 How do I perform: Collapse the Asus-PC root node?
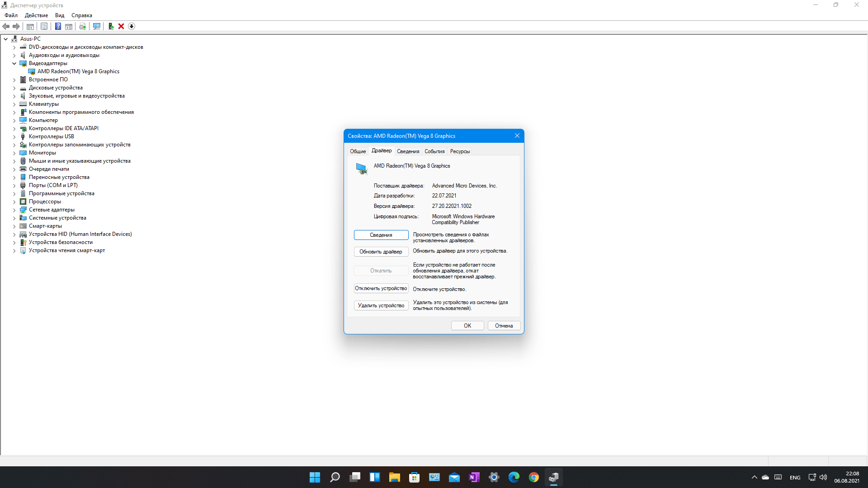6,39
